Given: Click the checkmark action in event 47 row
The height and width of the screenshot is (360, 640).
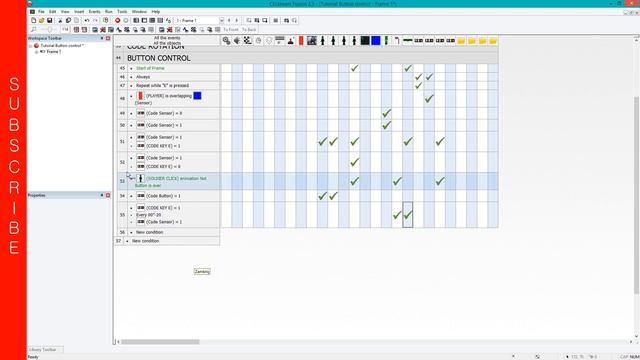Looking at the screenshot, I should [418, 85].
